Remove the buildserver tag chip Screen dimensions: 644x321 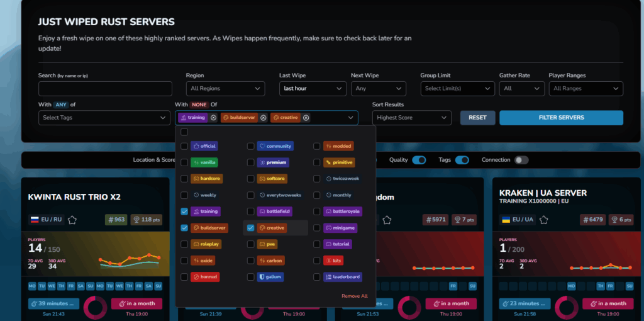coord(264,118)
